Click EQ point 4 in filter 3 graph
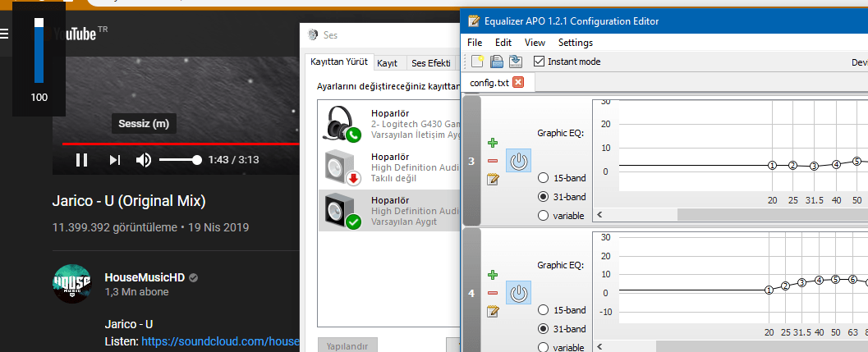The width and height of the screenshot is (868, 352). pyautogui.click(x=836, y=164)
